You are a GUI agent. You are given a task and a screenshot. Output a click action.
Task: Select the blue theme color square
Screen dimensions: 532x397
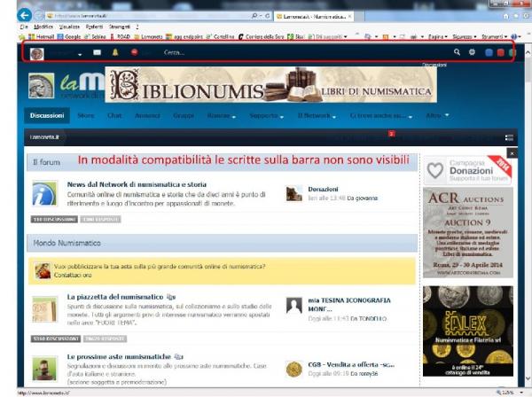(x=489, y=52)
